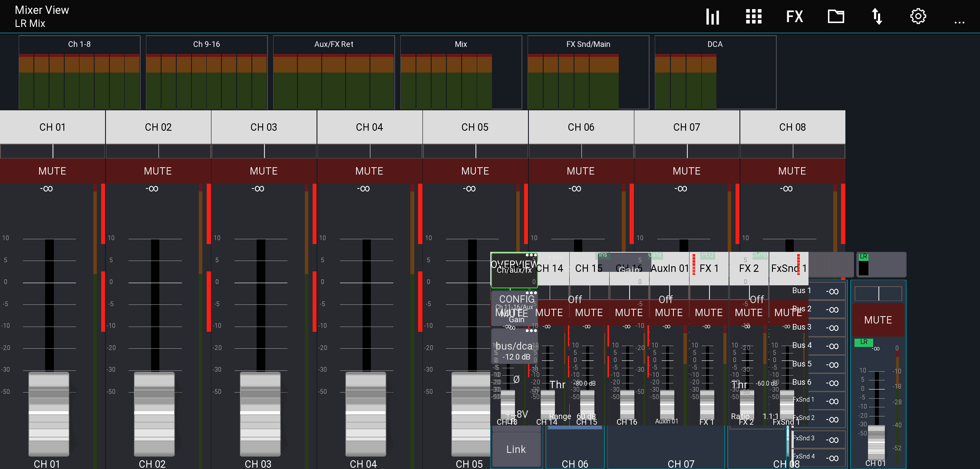Expand the bus/dca panel options dots

(x=531, y=331)
